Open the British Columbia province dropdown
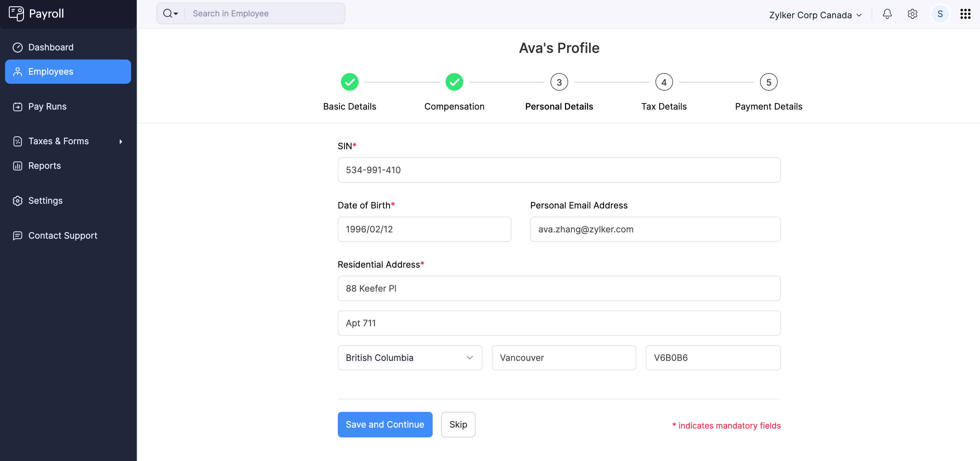Image resolution: width=980 pixels, height=461 pixels. [470, 358]
